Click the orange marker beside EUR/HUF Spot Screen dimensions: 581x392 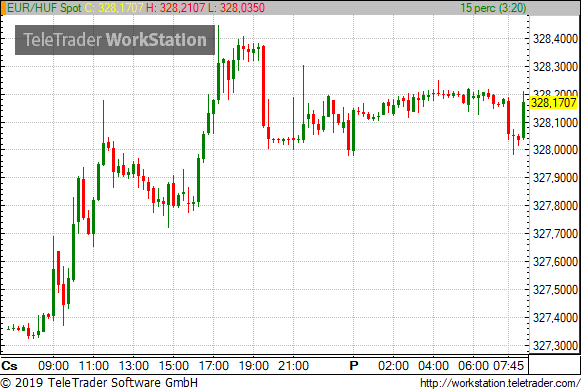pyautogui.click(x=3, y=8)
